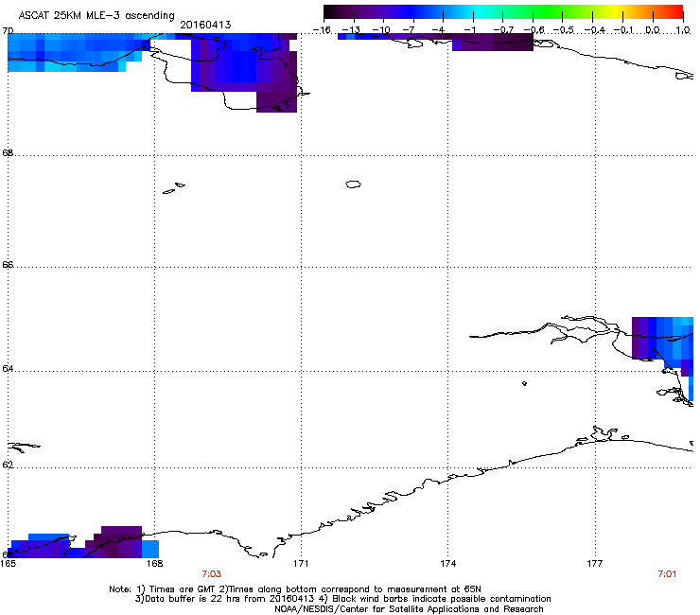Click the color bar legend gradient
Image resolution: width=700 pixels, height=615 pixels.
pos(503,11)
